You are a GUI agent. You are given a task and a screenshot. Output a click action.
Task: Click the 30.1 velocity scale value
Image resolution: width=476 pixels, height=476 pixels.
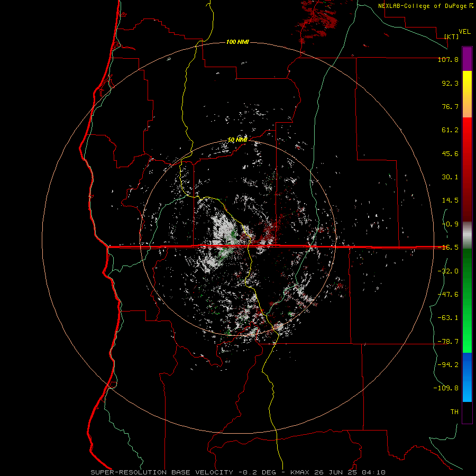pos(450,177)
